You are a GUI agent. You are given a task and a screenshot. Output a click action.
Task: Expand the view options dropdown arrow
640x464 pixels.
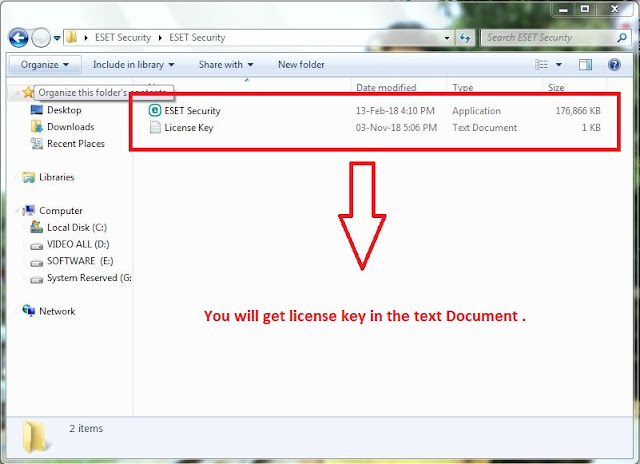559,64
